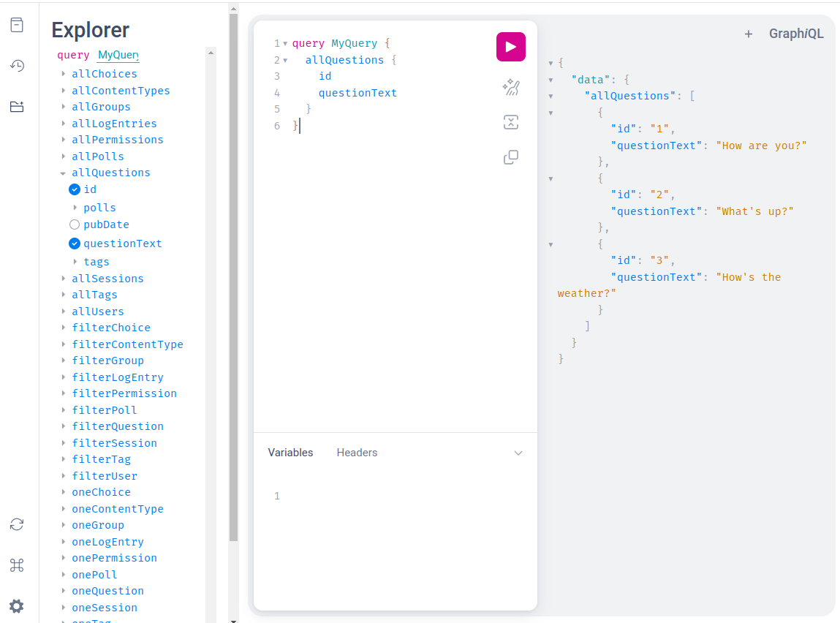Viewport: 840px width, 623px height.
Task: Toggle the GraphiQL Explorer plugin icon
Action: pos(17,107)
